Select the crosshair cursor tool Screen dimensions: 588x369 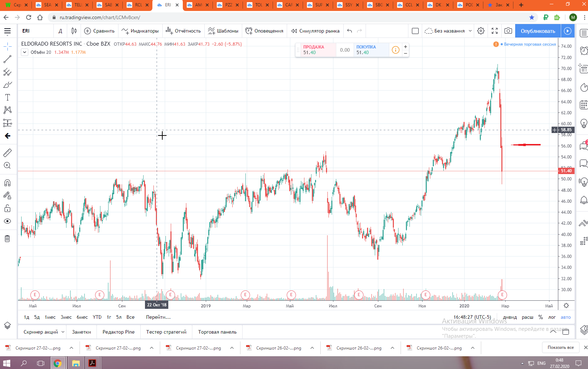coord(7,46)
